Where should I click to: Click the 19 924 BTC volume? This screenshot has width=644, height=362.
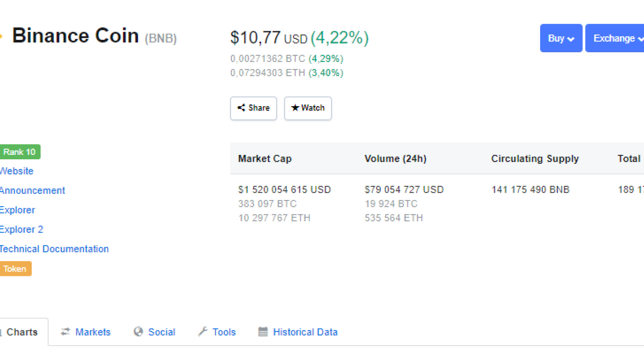391,204
